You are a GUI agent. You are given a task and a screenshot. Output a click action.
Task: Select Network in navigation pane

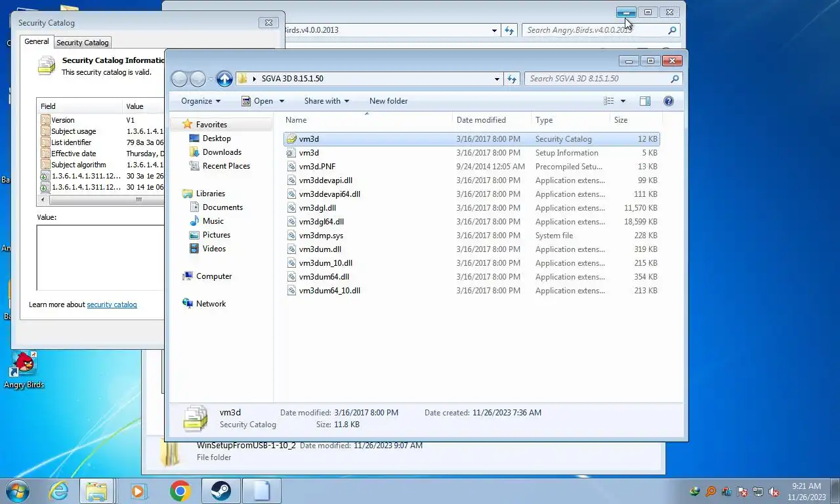tap(211, 304)
